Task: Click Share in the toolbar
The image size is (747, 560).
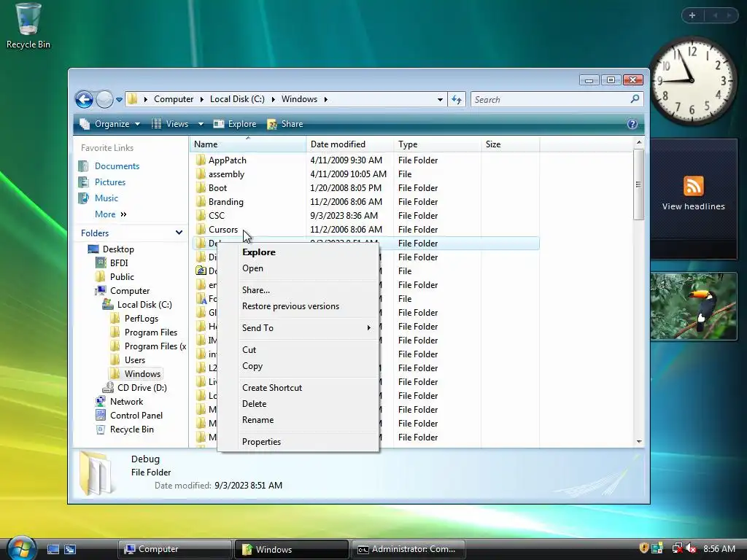Action: click(285, 124)
